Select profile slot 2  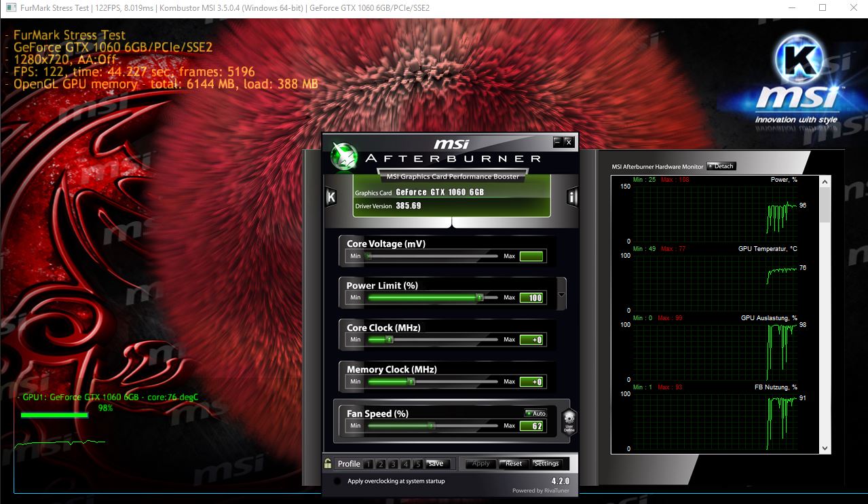click(380, 464)
